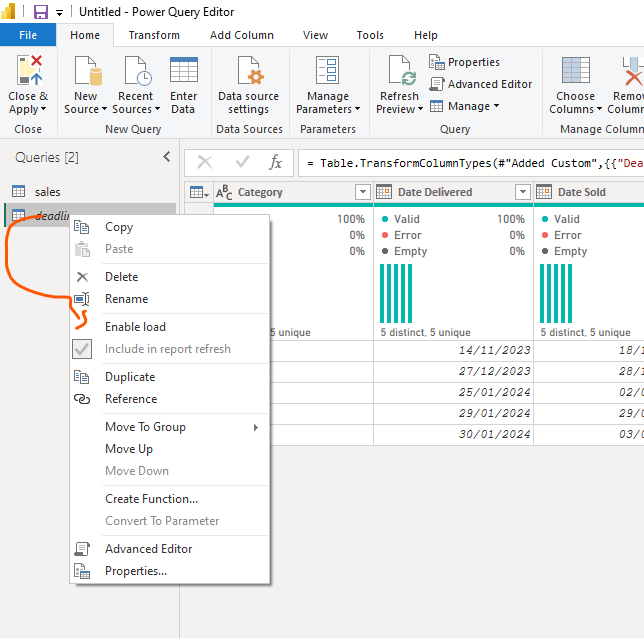
Task: Select the Home tab
Action: pos(85,35)
